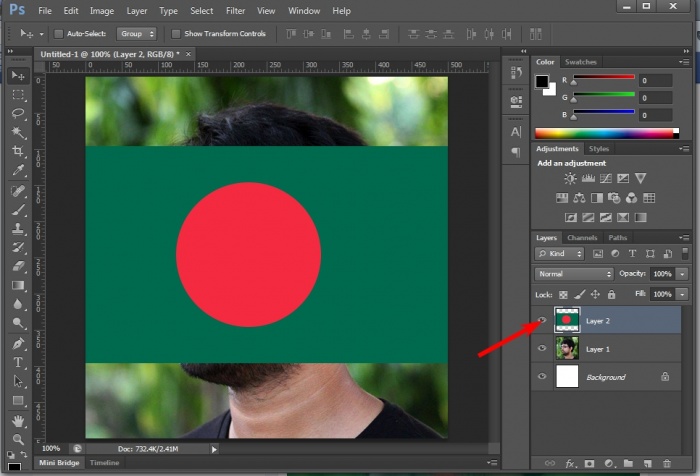The height and width of the screenshot is (476, 700).
Task: Click the delete layer trash icon
Action: pyautogui.click(x=668, y=464)
